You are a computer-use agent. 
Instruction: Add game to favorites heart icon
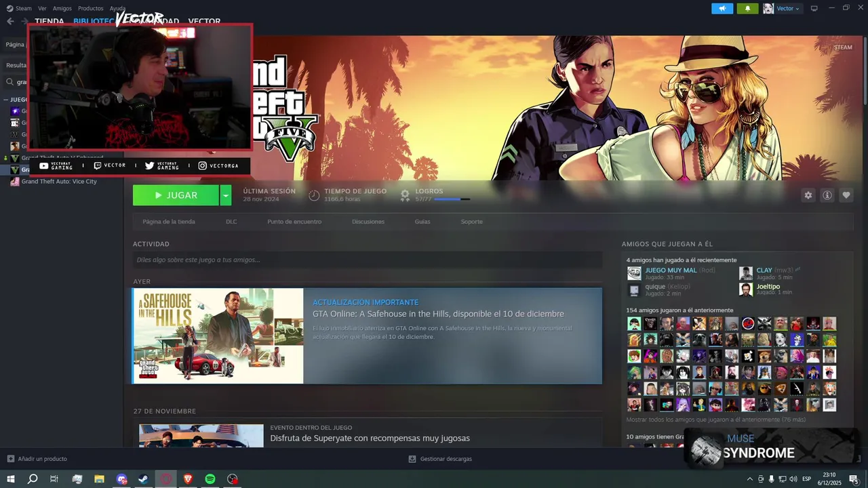click(846, 195)
